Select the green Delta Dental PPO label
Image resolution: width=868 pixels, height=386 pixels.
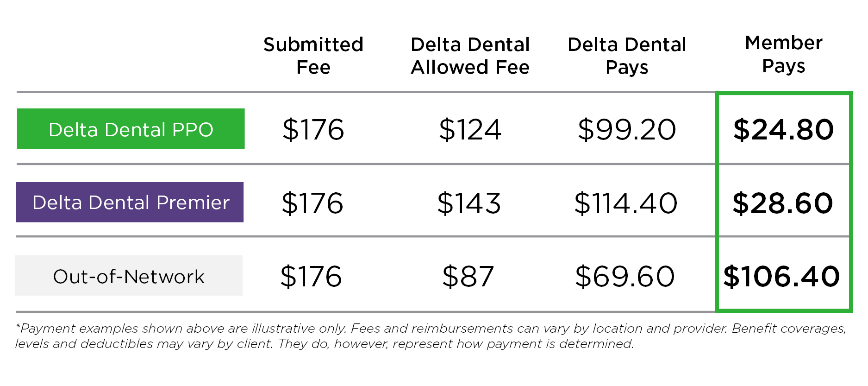pos(131,129)
